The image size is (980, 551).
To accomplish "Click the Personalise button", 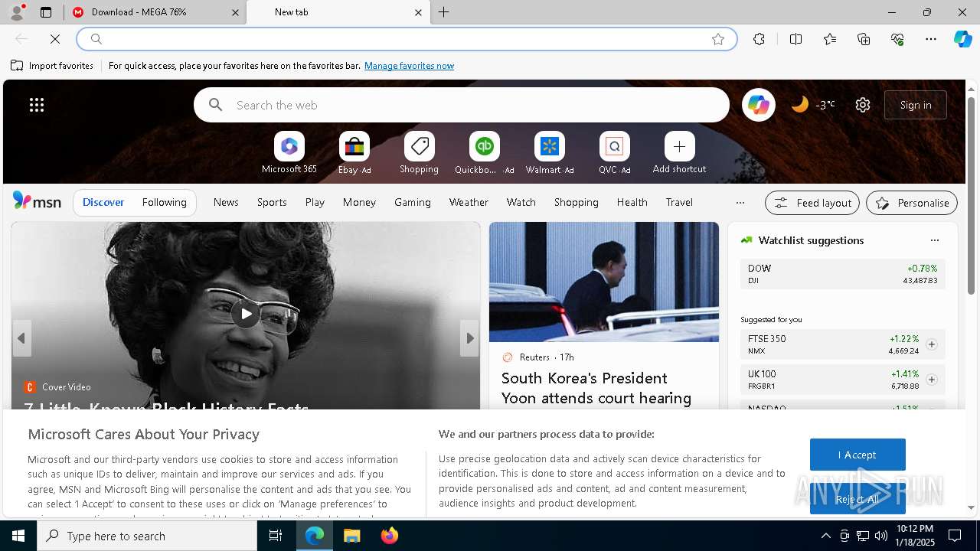I will coord(912,203).
